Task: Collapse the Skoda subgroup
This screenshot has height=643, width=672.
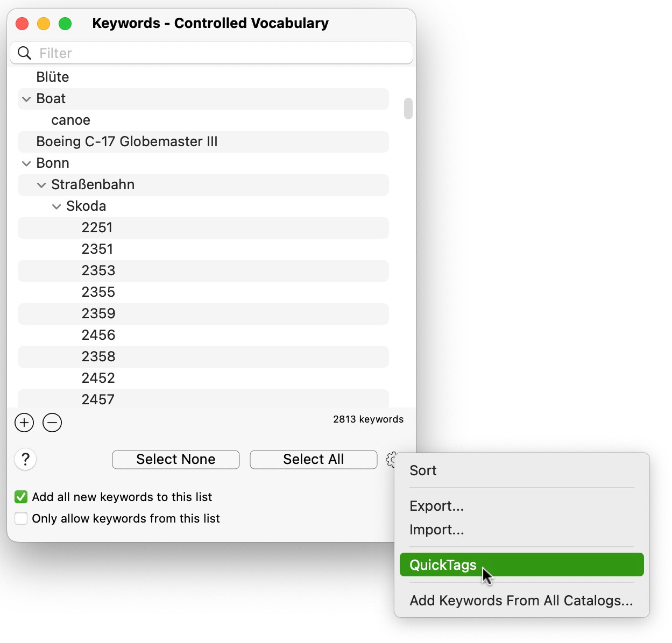Action: [x=56, y=206]
